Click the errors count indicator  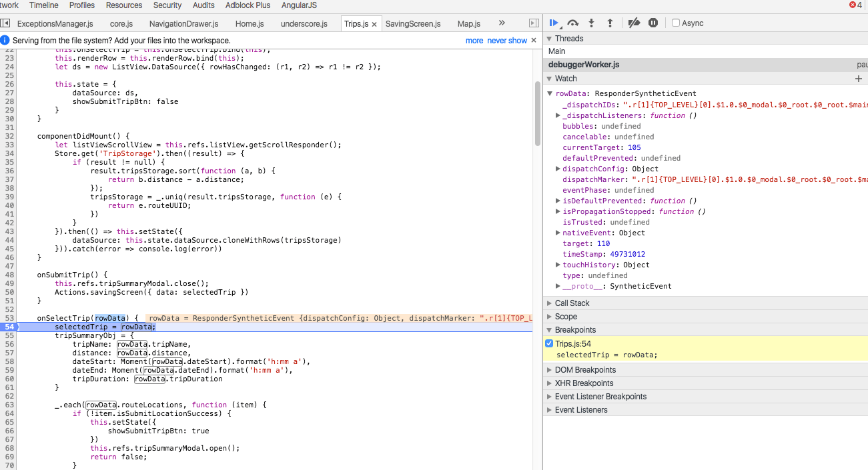tap(855, 5)
